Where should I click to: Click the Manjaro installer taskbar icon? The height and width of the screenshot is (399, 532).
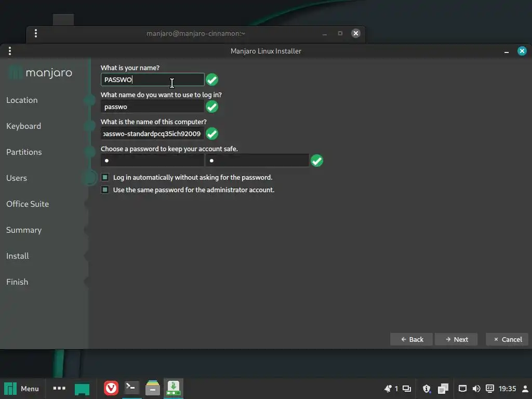pos(174,388)
